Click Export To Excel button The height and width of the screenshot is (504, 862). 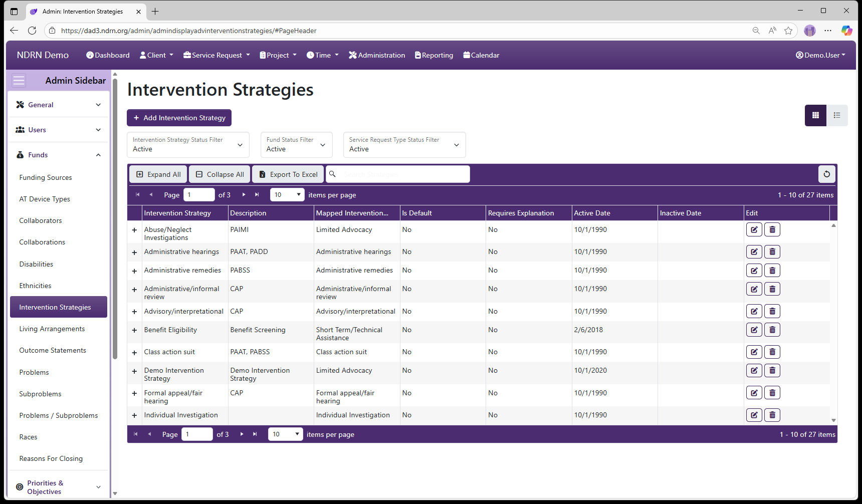pyautogui.click(x=288, y=174)
